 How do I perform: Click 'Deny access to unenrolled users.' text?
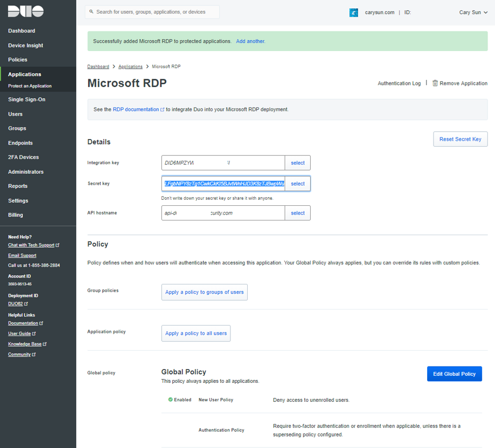(311, 400)
